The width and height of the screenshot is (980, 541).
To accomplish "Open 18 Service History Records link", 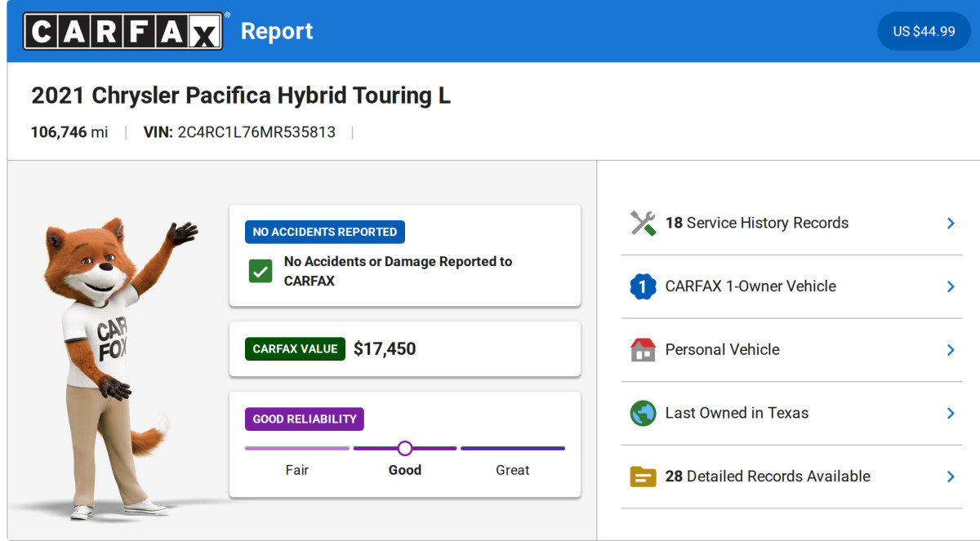I will 756,223.
